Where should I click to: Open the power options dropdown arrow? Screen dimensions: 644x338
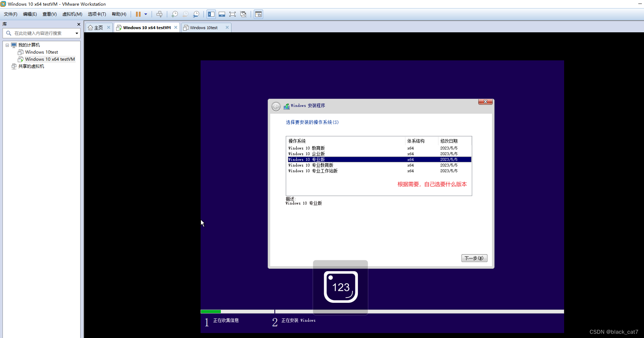146,14
